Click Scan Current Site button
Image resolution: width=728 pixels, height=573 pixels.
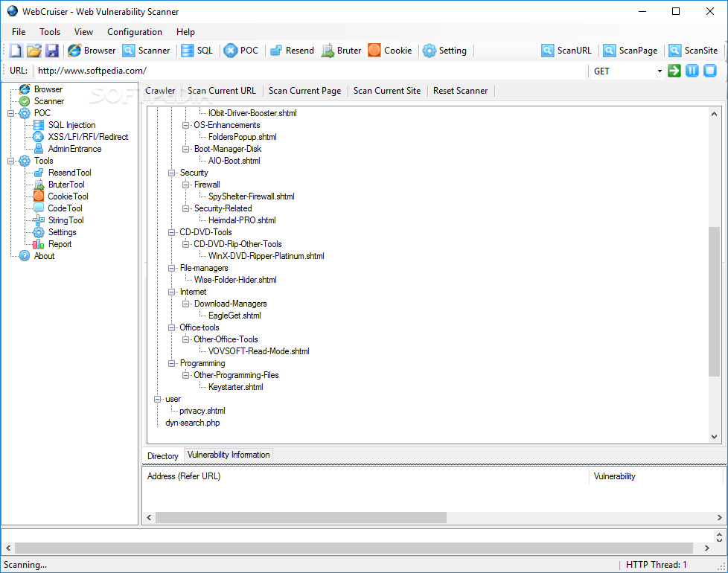pyautogui.click(x=387, y=91)
